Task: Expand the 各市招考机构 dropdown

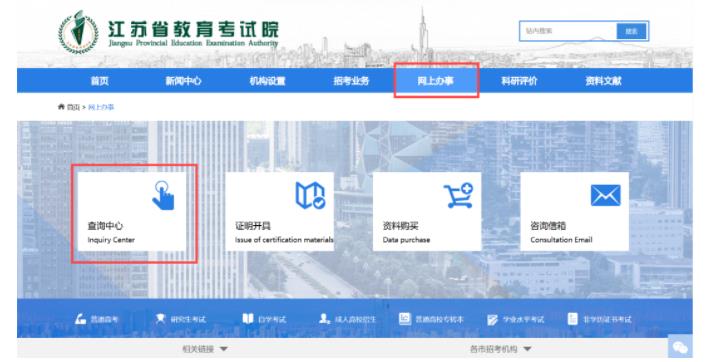Action: pyautogui.click(x=500, y=349)
